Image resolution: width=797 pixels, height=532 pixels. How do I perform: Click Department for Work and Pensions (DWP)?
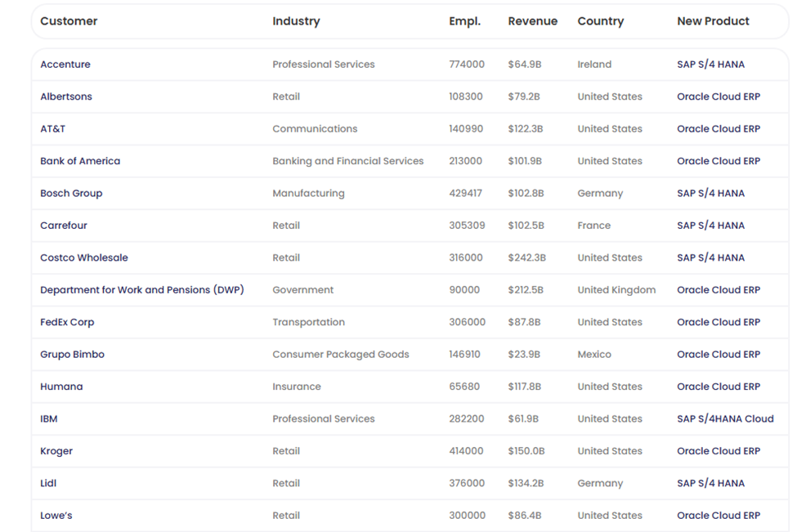tap(142, 290)
